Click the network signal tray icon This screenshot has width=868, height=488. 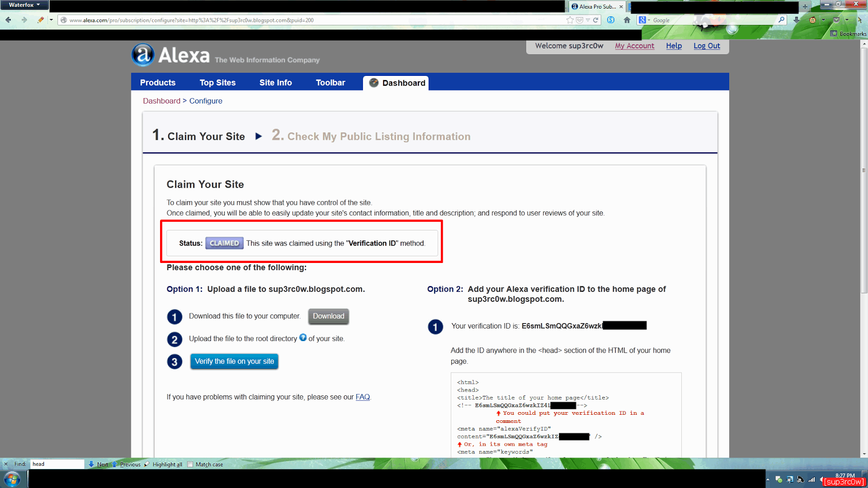[812, 479]
